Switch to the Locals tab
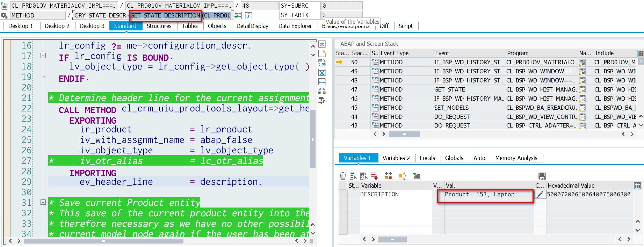644x247 pixels. pos(427,158)
